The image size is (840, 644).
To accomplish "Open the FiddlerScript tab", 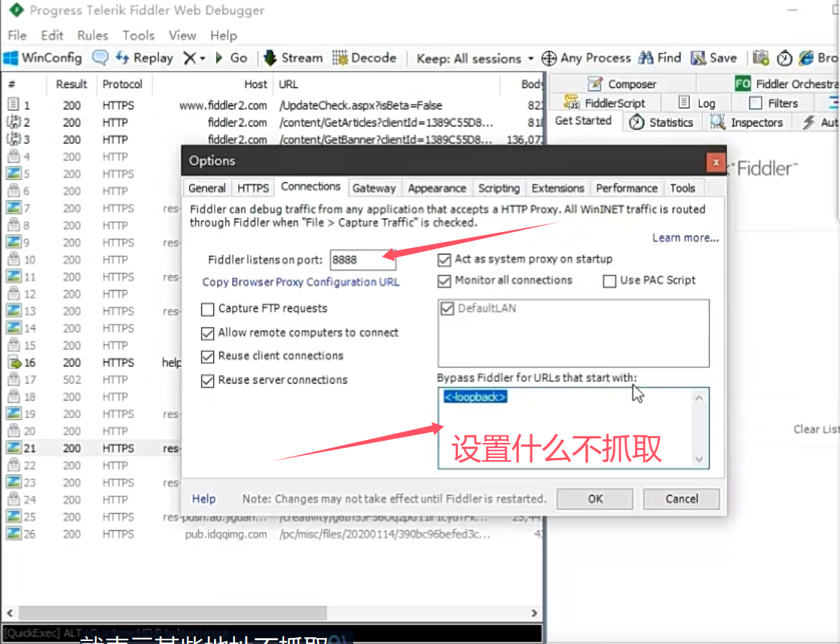I will coord(605,103).
